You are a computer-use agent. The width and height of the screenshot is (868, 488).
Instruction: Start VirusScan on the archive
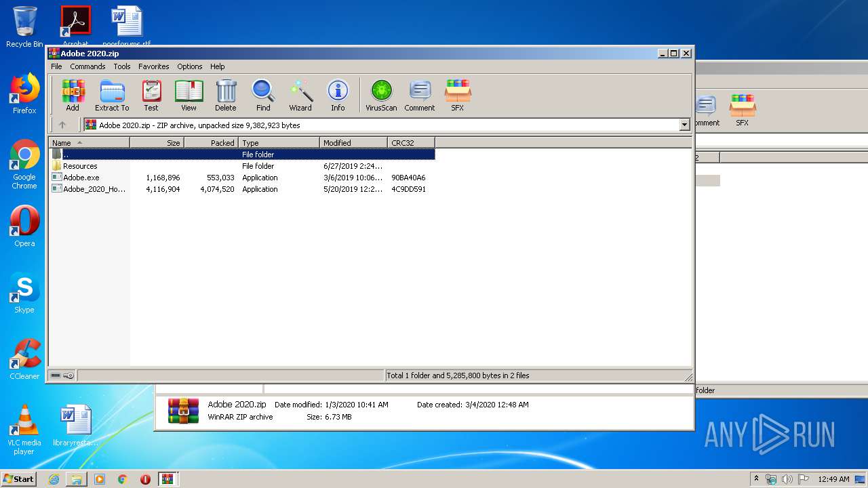click(381, 96)
